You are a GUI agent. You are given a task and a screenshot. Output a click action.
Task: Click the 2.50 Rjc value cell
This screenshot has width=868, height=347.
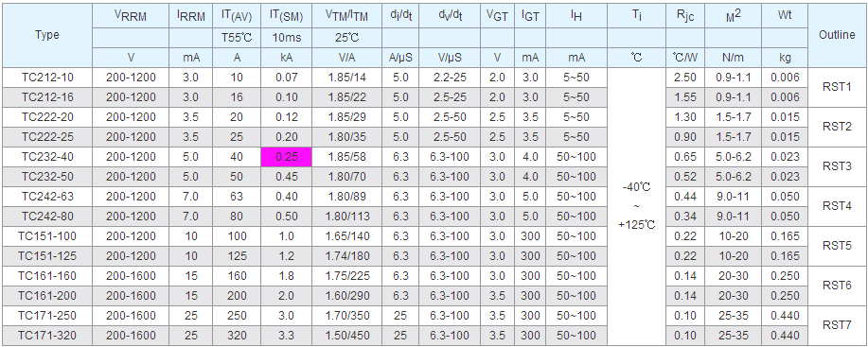click(685, 78)
